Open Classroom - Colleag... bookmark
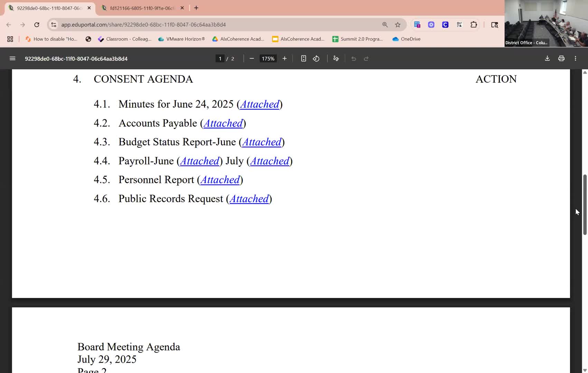Image resolution: width=588 pixels, height=373 pixels. pos(125,39)
